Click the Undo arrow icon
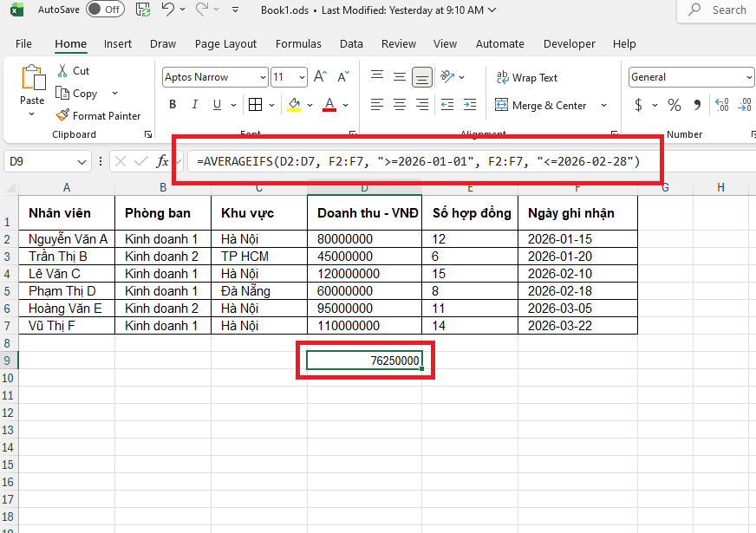Viewport: 756px width, 533px height. coord(168,10)
